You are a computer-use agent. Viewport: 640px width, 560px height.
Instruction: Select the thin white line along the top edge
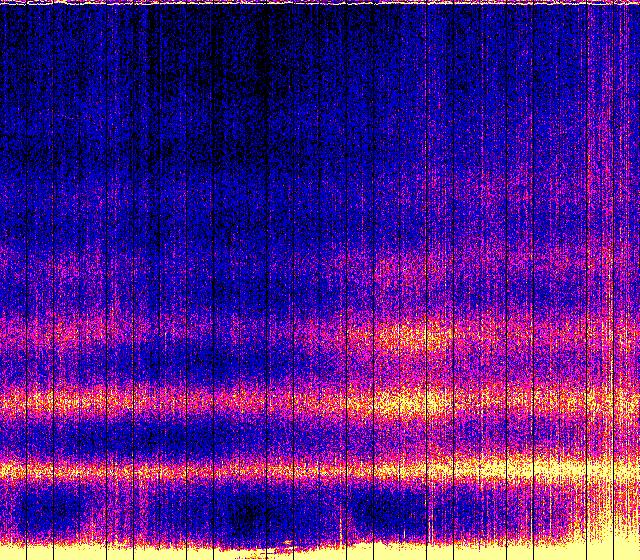(320, 3)
